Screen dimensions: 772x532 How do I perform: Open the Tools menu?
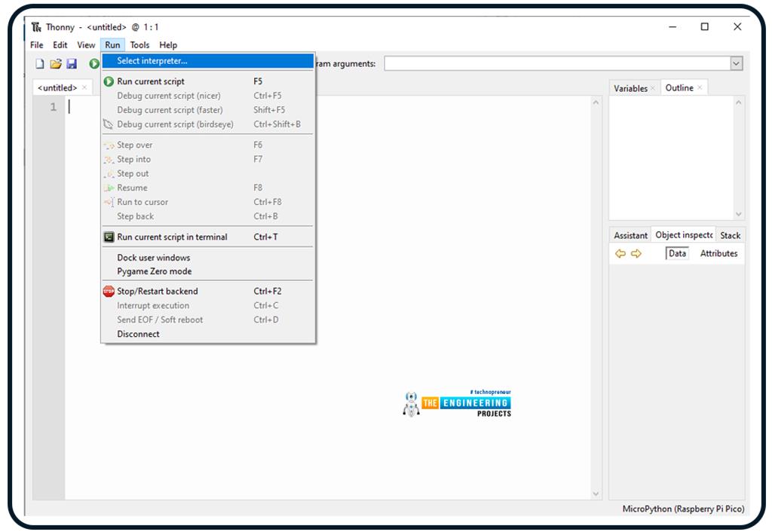[x=139, y=44]
